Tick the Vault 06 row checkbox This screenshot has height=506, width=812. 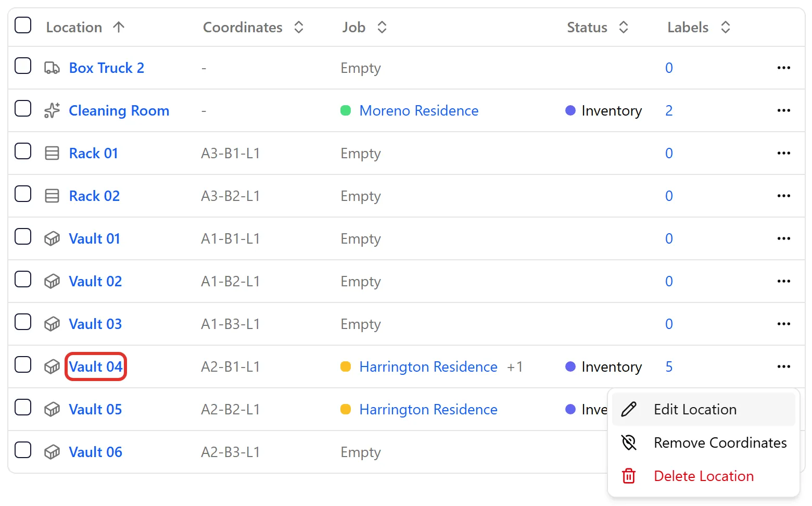(x=23, y=450)
